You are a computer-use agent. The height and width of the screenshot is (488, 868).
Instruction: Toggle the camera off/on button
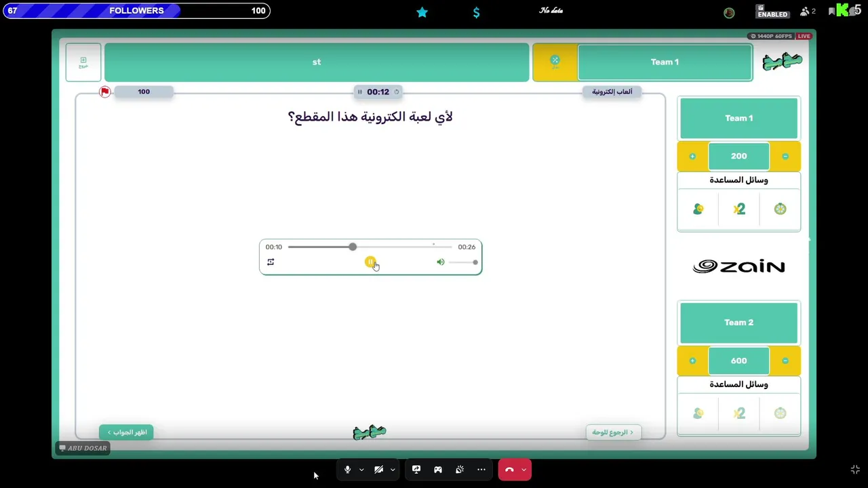378,470
